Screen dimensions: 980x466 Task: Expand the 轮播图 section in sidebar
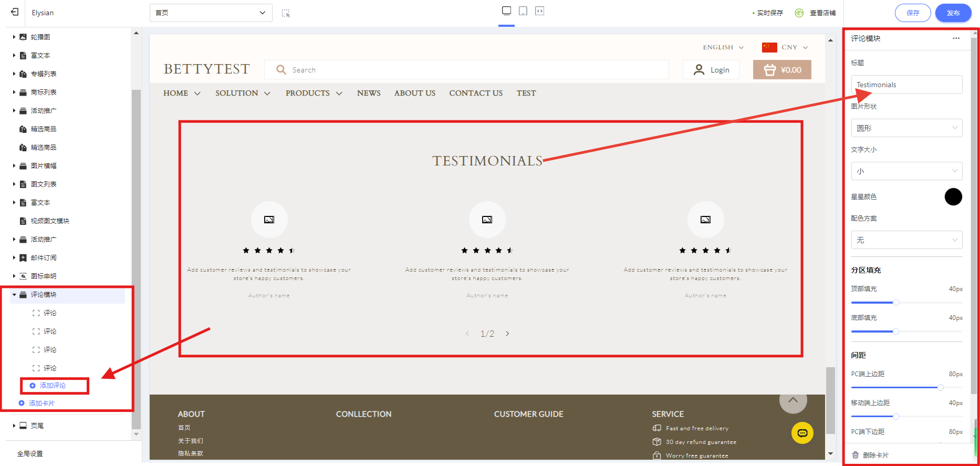[x=14, y=37]
